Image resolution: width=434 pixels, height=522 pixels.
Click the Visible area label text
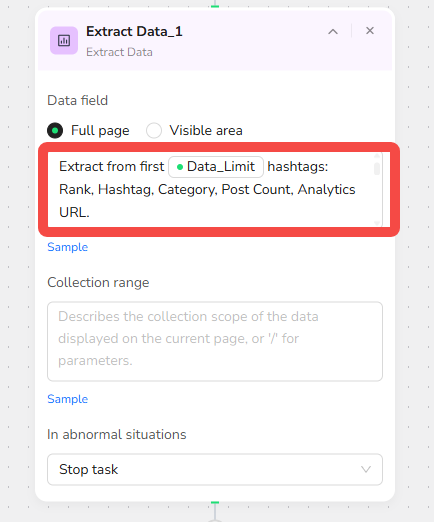pos(206,130)
